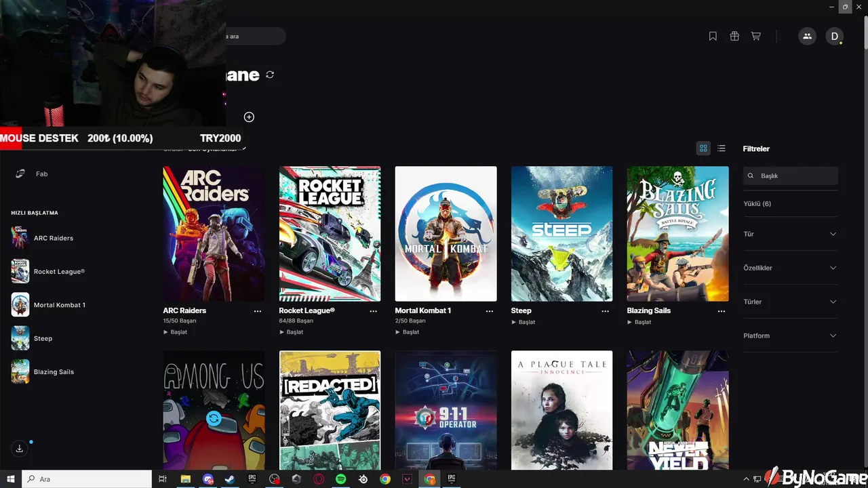Open File Explorer from the taskbar
This screenshot has width=868, height=488.
click(x=185, y=479)
